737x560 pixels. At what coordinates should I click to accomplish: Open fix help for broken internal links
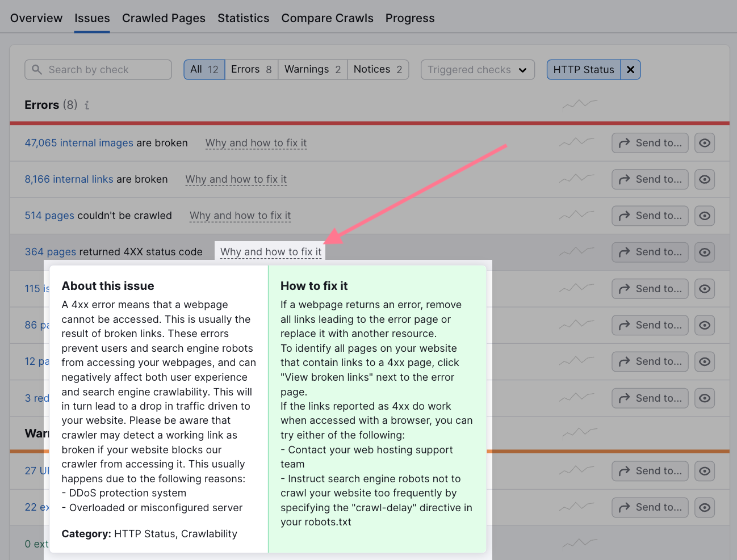236,179
